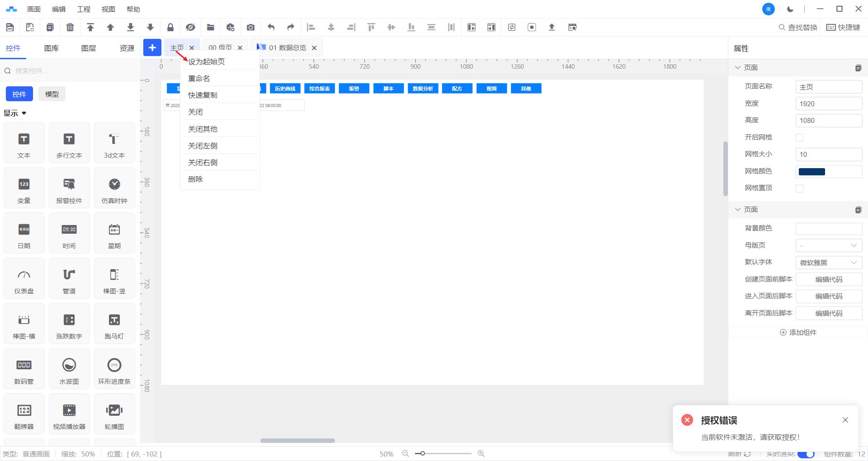Screen dimensions: 868x461
Task: Click the delete trash icon in toolbar
Action: point(70,28)
